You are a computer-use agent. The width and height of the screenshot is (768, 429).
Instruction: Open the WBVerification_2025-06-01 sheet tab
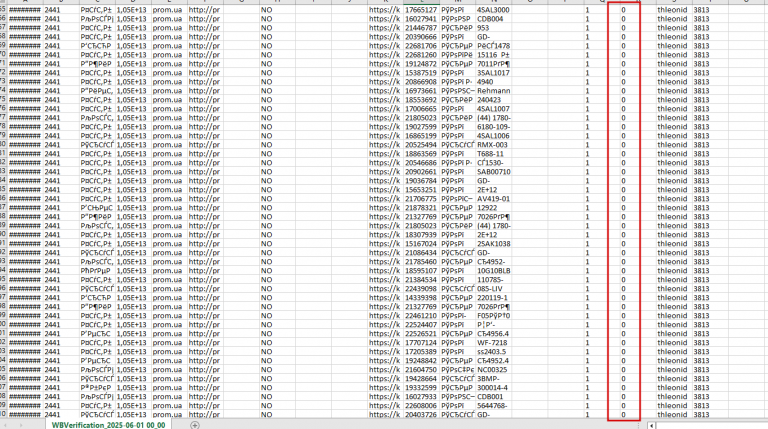(108, 425)
